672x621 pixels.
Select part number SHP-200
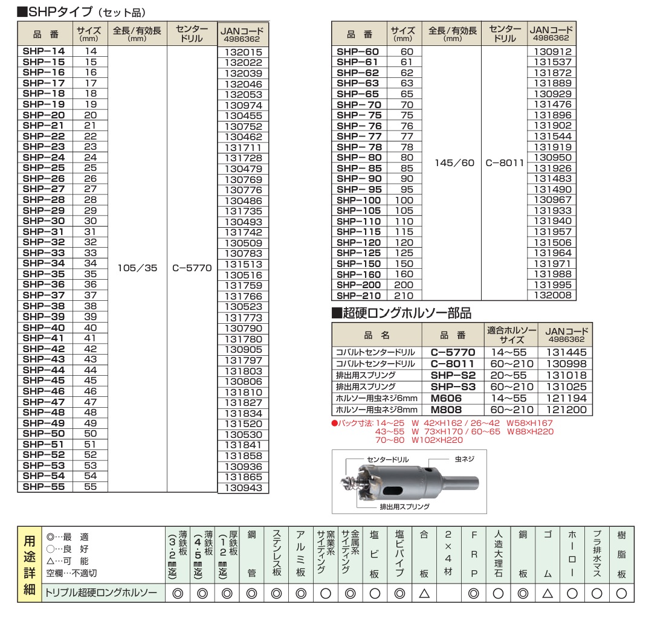coord(359,285)
